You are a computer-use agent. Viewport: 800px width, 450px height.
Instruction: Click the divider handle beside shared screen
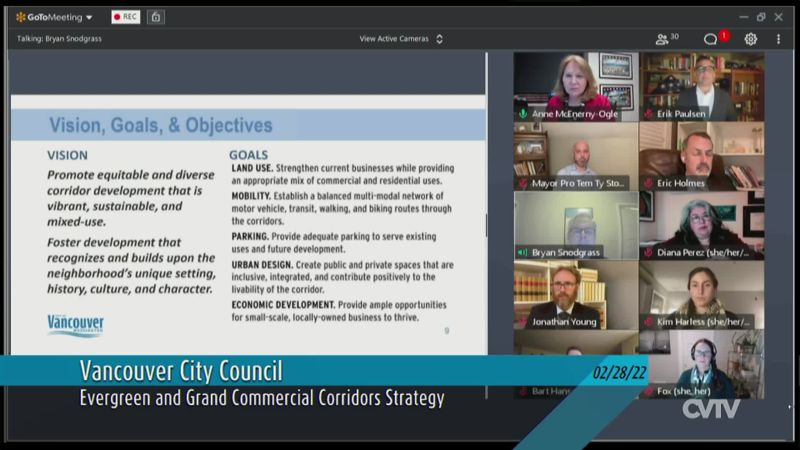pyautogui.click(x=486, y=226)
